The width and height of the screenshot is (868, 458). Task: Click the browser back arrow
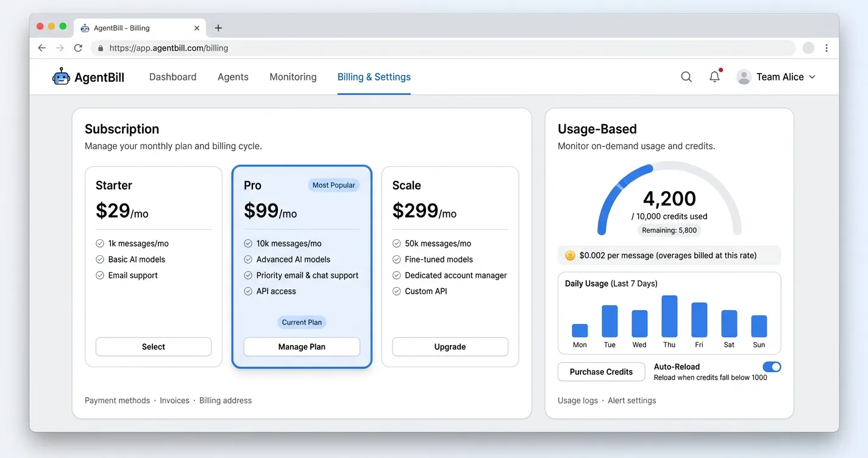pyautogui.click(x=41, y=48)
